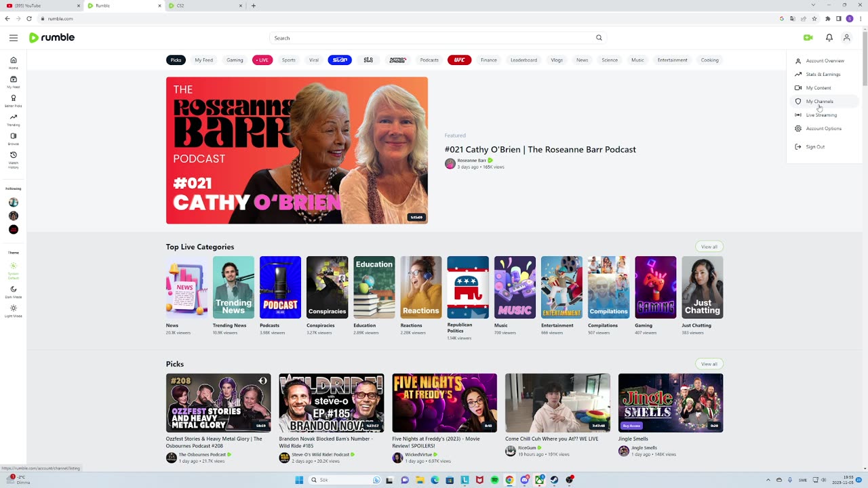Select the UFC category pill
Image resolution: width=868 pixels, height=488 pixels.
459,60
